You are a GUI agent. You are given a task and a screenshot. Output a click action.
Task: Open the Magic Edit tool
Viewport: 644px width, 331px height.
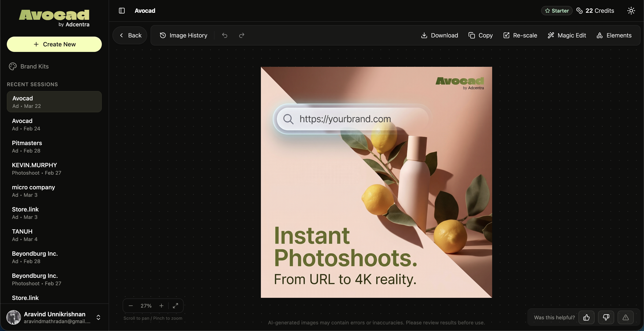tap(567, 35)
